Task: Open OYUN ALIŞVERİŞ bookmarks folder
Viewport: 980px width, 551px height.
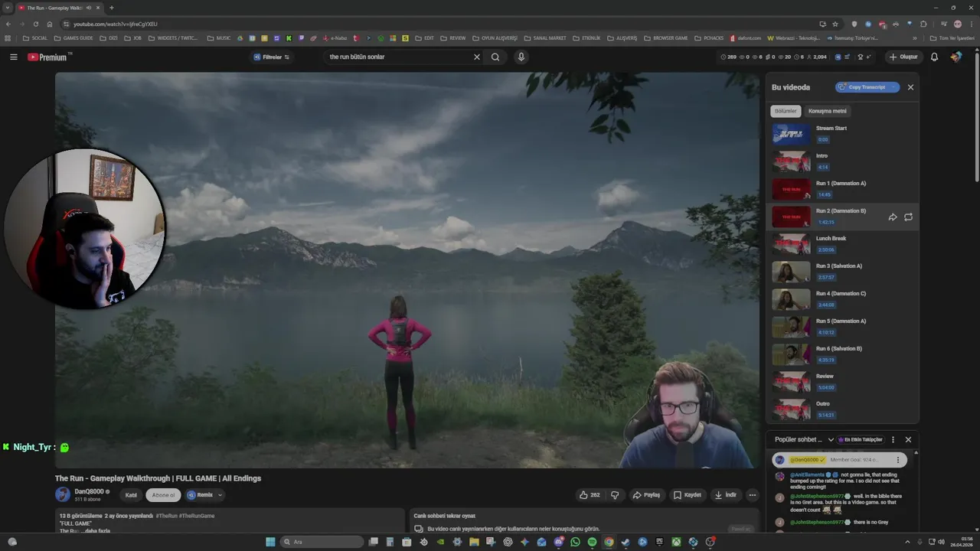Action: point(495,37)
